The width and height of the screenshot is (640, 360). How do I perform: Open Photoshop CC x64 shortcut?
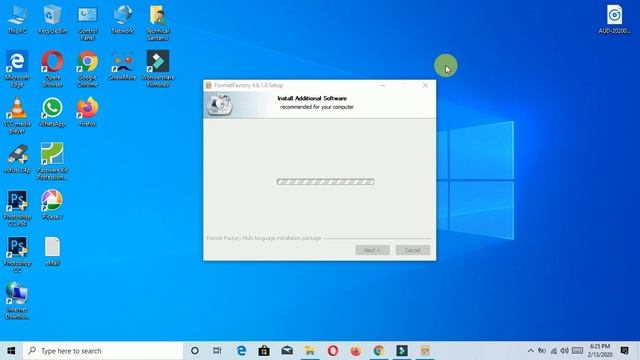point(17,208)
